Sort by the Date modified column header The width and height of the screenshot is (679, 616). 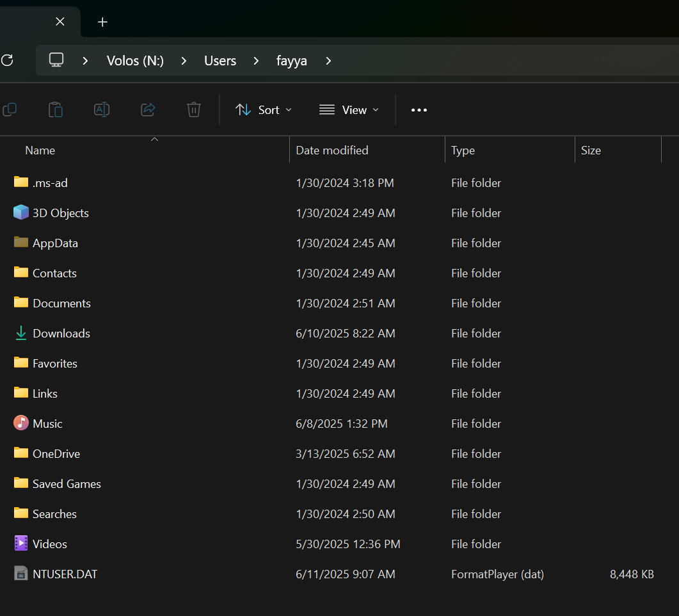[332, 150]
